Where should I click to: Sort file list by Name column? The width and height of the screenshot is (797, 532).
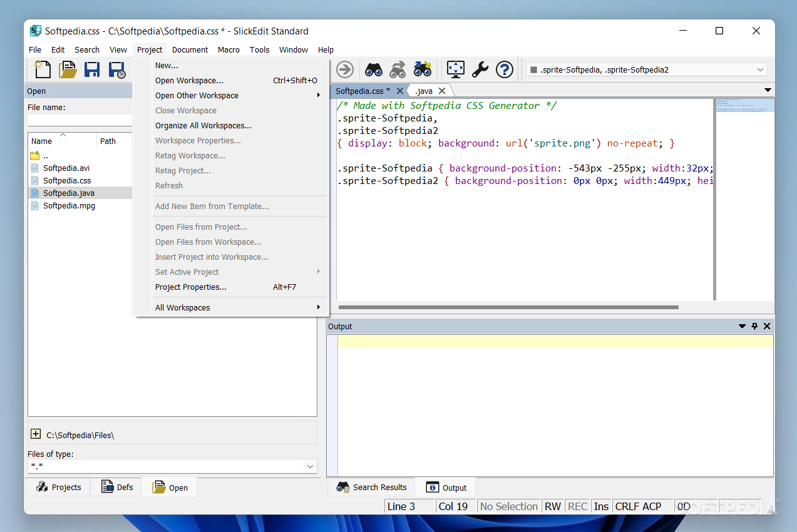63,141
